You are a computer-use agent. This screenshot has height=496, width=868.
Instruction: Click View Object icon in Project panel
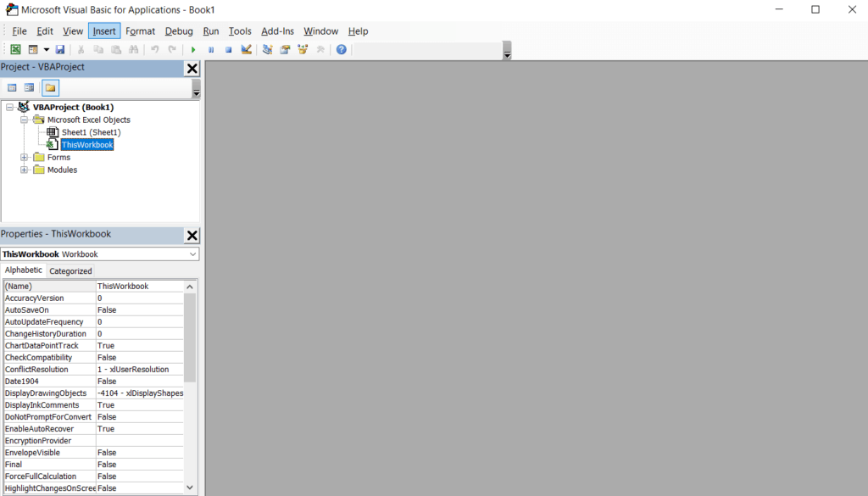[30, 88]
